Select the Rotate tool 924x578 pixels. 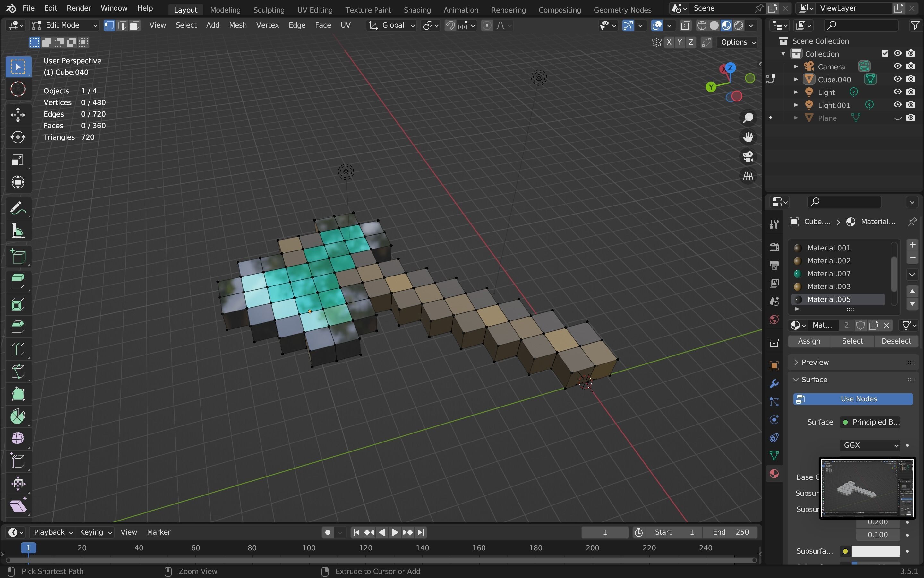[18, 137]
